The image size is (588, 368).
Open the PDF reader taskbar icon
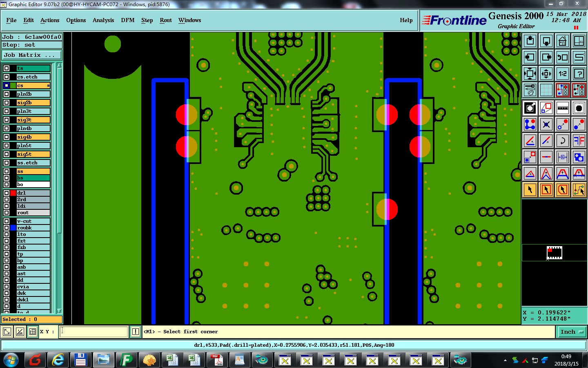click(217, 360)
